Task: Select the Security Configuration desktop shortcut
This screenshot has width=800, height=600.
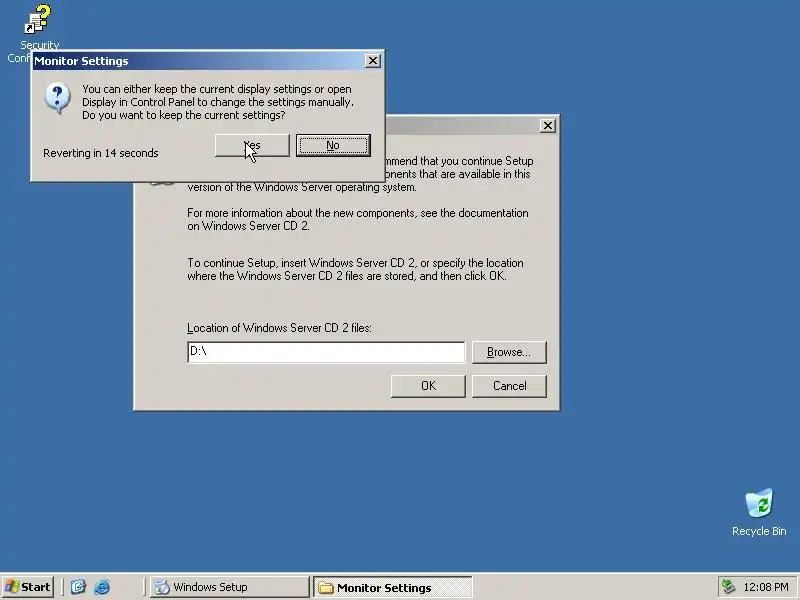Action: [38, 26]
